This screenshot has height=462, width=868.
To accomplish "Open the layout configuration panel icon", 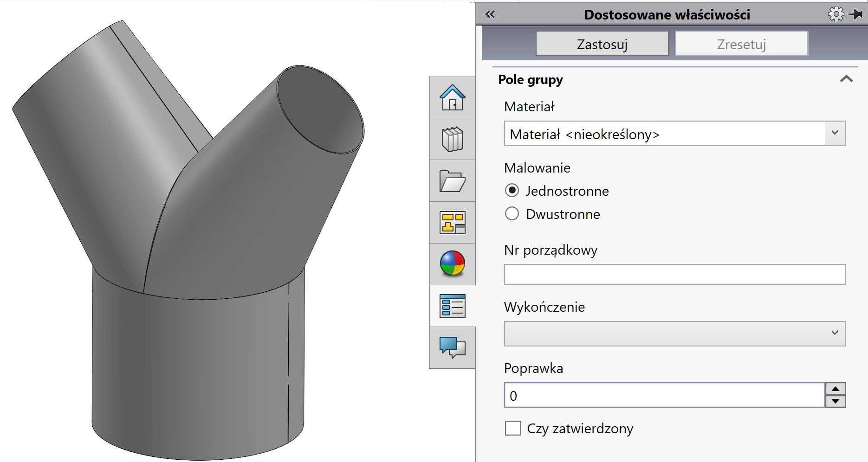I will (453, 223).
